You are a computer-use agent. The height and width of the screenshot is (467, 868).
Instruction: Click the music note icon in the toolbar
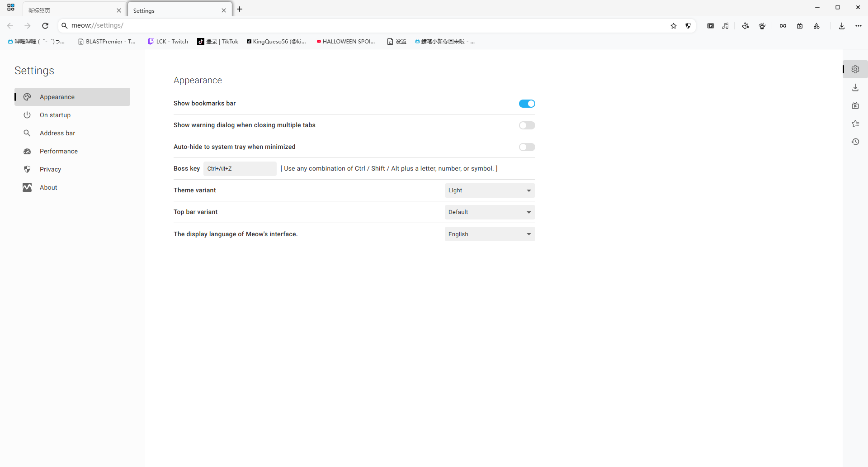tap(725, 26)
